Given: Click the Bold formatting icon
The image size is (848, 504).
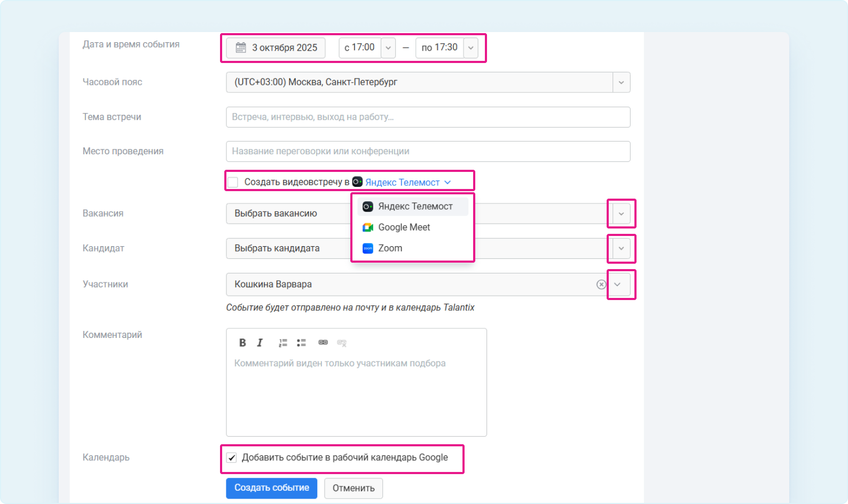Looking at the screenshot, I should pyautogui.click(x=242, y=343).
